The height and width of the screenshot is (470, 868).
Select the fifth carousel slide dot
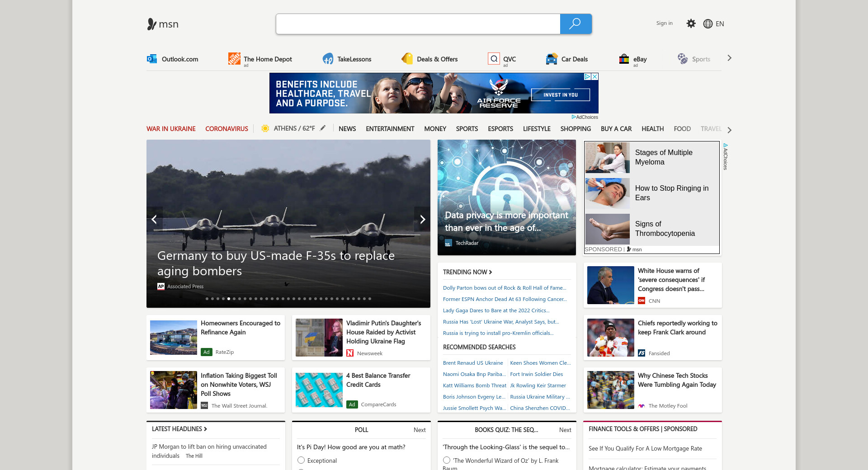pyautogui.click(x=229, y=299)
